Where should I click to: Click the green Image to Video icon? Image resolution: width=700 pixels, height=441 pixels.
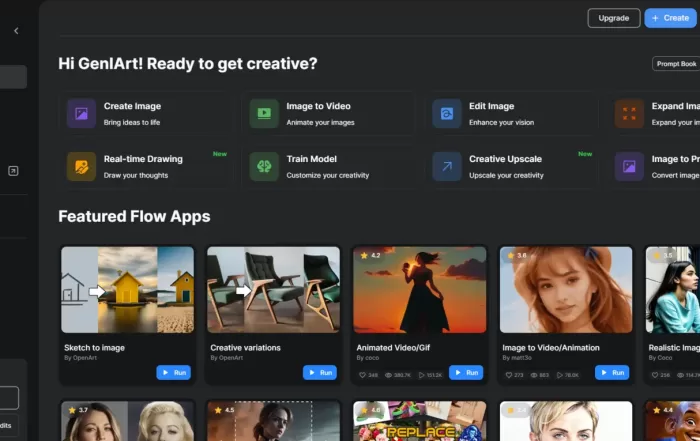264,113
